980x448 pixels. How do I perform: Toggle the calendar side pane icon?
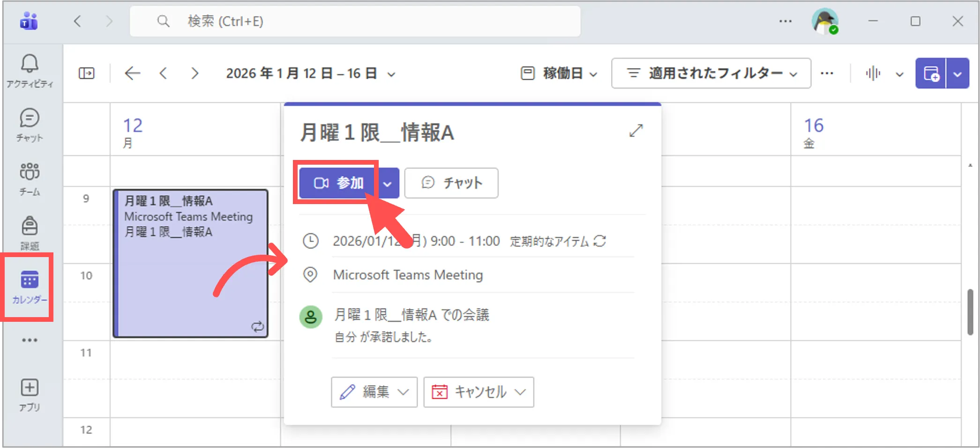coord(87,74)
